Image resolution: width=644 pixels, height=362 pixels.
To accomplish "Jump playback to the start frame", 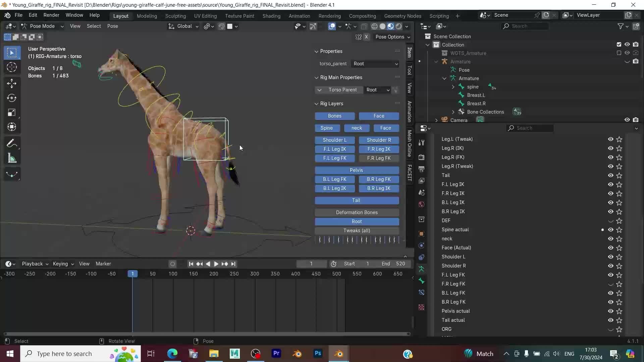I will tap(191, 264).
